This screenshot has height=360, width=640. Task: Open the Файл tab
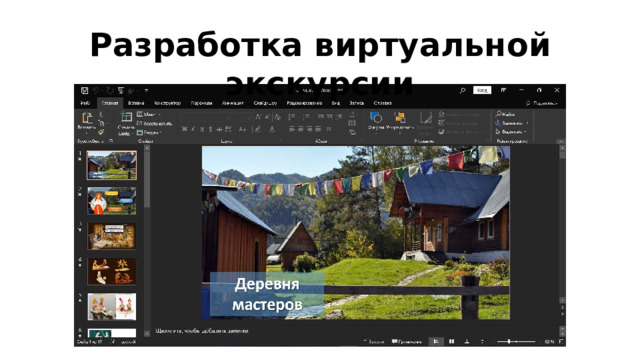pos(85,103)
